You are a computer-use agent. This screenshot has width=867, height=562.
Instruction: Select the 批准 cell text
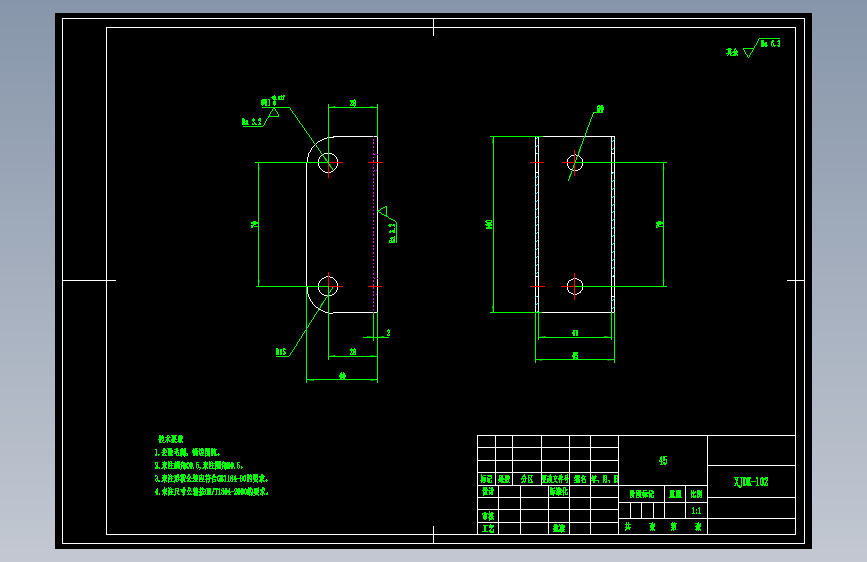tap(558, 528)
